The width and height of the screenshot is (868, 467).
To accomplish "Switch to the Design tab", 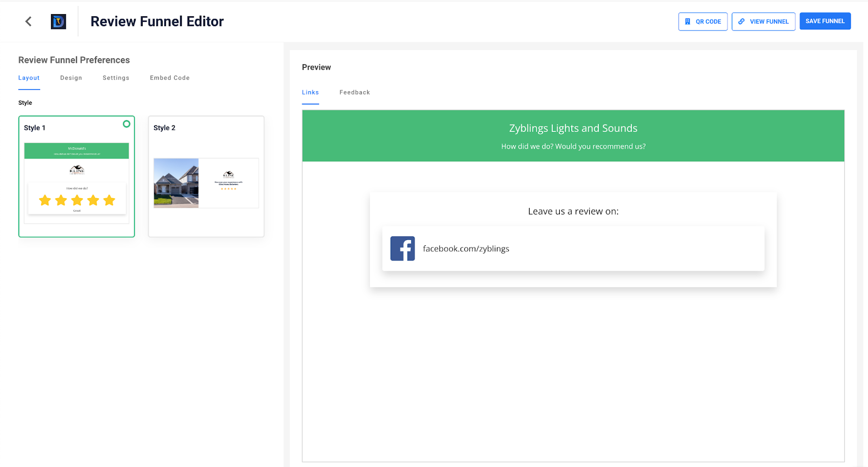I will [x=71, y=78].
